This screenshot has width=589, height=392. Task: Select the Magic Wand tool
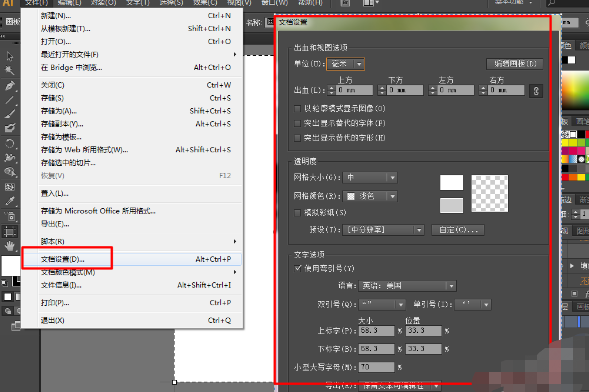point(9,71)
